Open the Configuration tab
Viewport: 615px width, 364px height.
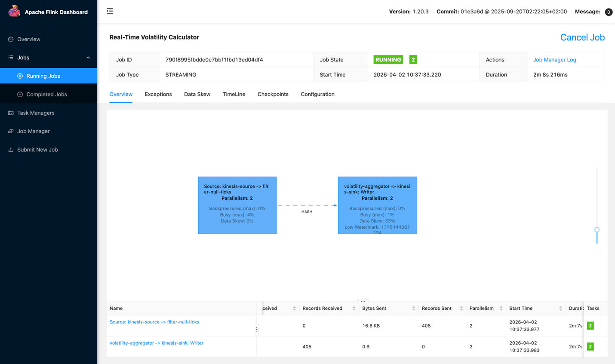(317, 95)
